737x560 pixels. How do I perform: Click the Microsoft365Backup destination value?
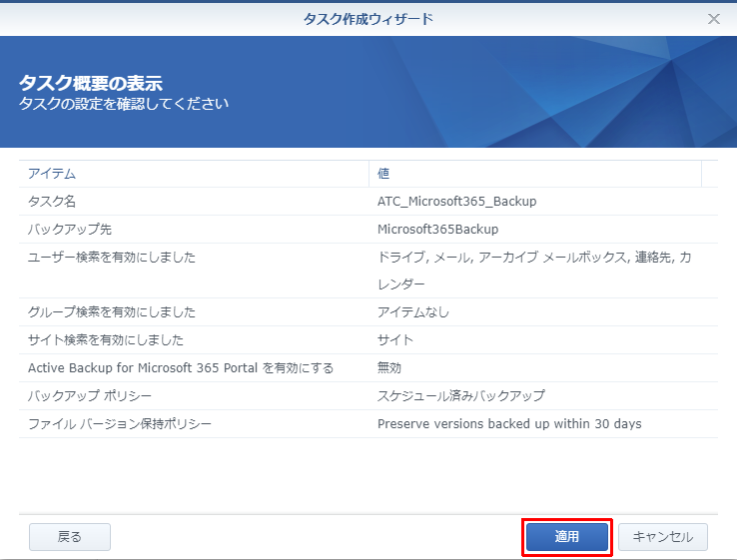click(437, 229)
